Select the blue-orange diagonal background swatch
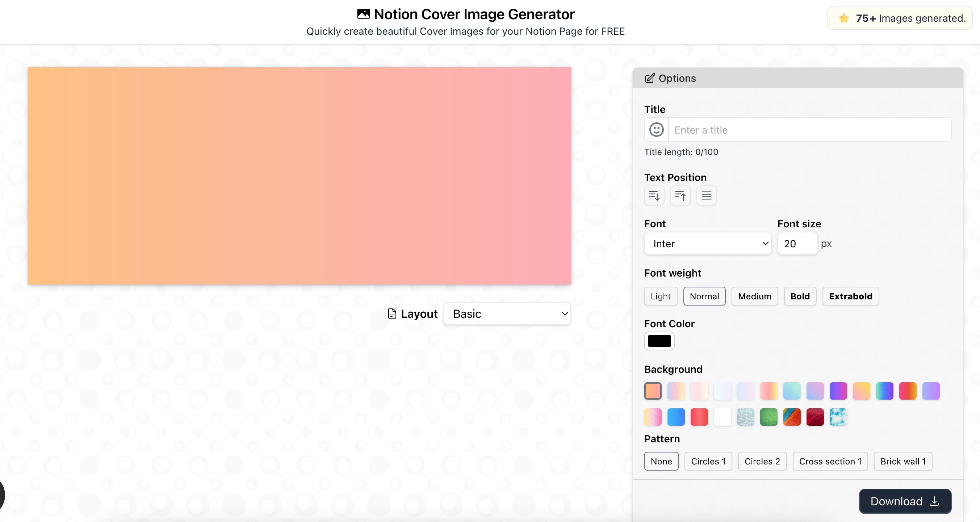The height and width of the screenshot is (522, 980). click(x=792, y=417)
